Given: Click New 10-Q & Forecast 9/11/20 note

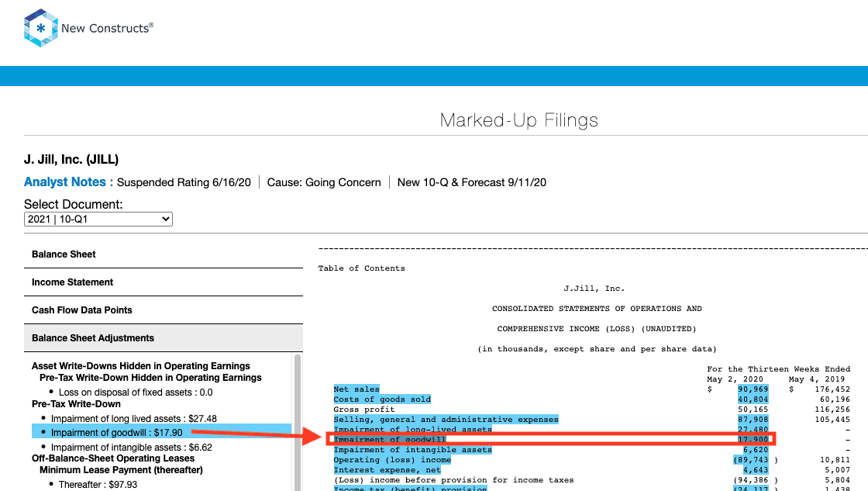Looking at the screenshot, I should click(x=472, y=182).
